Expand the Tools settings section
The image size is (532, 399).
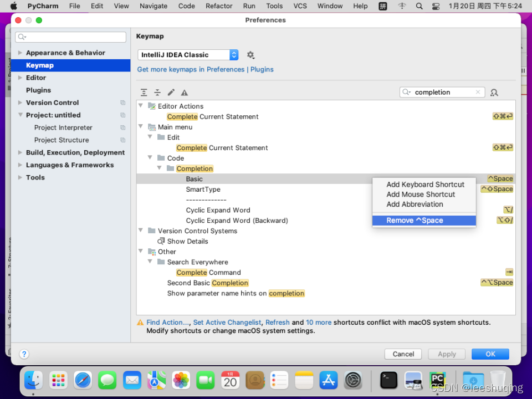coord(20,177)
